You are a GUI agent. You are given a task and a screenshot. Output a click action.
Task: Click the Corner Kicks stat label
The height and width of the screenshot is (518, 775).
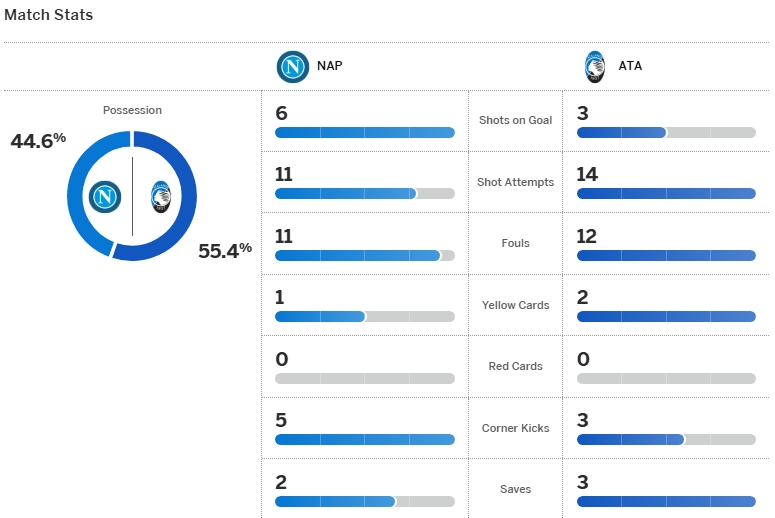point(515,428)
